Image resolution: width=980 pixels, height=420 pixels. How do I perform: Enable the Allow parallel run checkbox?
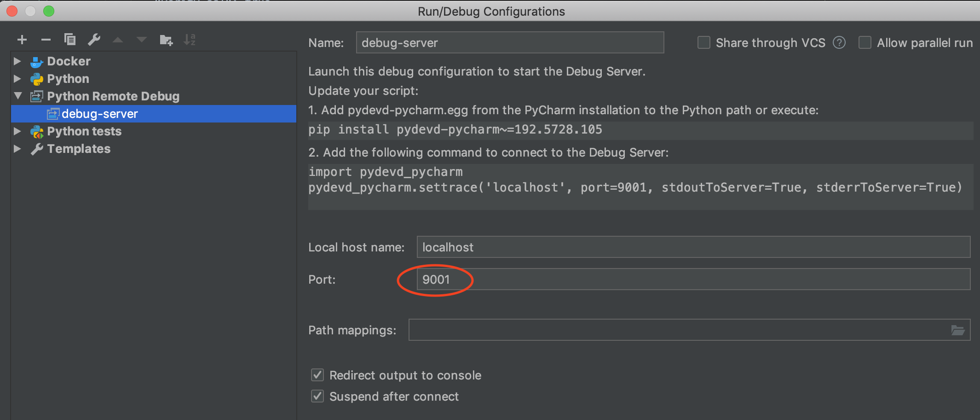(x=865, y=42)
